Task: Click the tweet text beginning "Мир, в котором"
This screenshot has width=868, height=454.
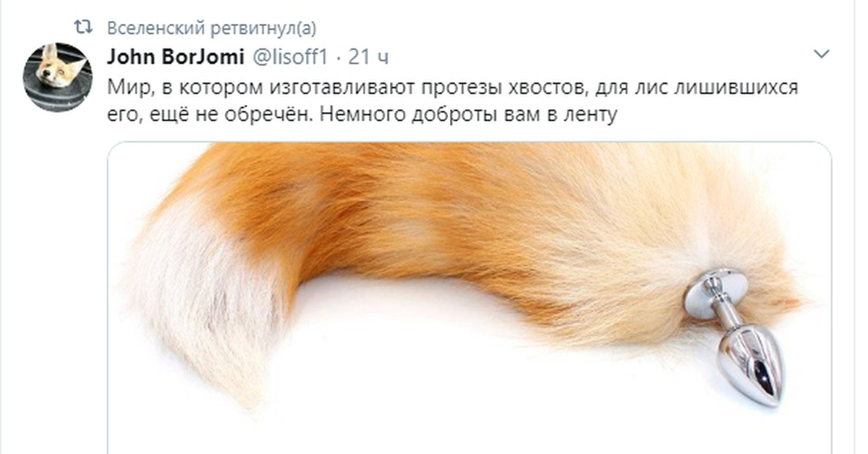Action: [453, 100]
